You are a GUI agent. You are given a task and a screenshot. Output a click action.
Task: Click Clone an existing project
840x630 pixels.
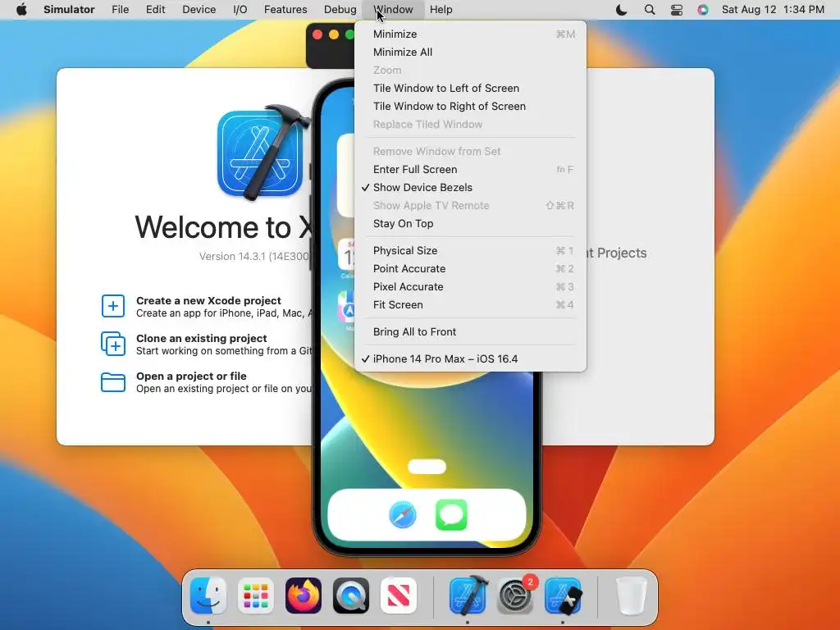tap(202, 339)
